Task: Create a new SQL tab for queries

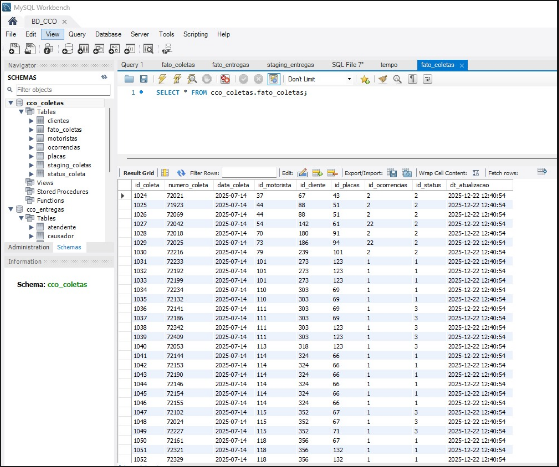Action: (14, 48)
